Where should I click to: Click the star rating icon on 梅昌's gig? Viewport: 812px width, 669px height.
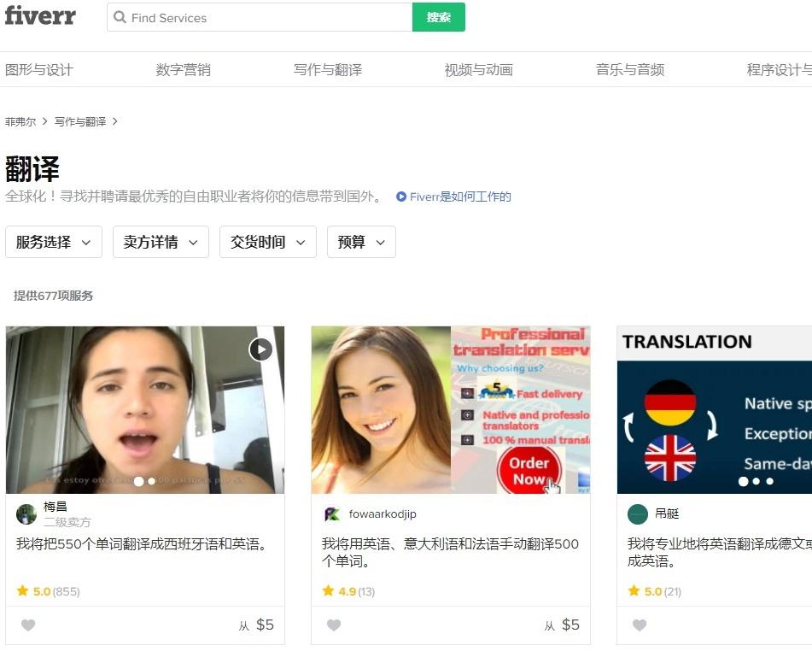click(23, 591)
